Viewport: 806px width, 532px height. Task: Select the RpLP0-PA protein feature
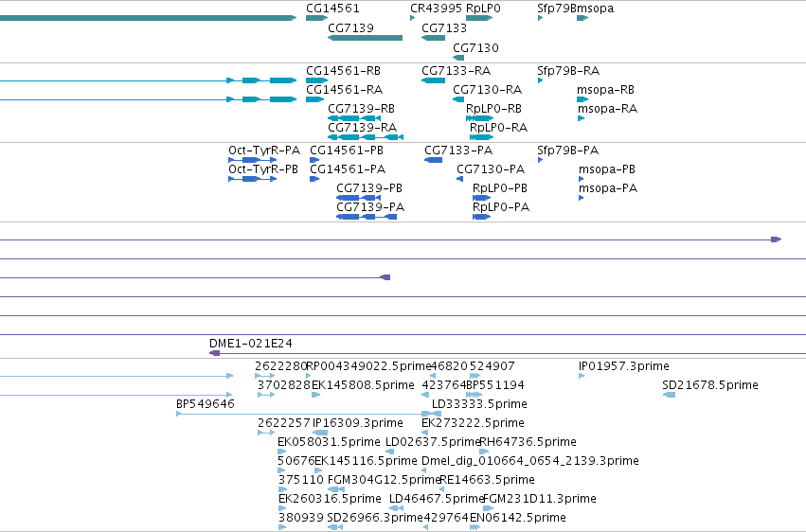tap(482, 217)
